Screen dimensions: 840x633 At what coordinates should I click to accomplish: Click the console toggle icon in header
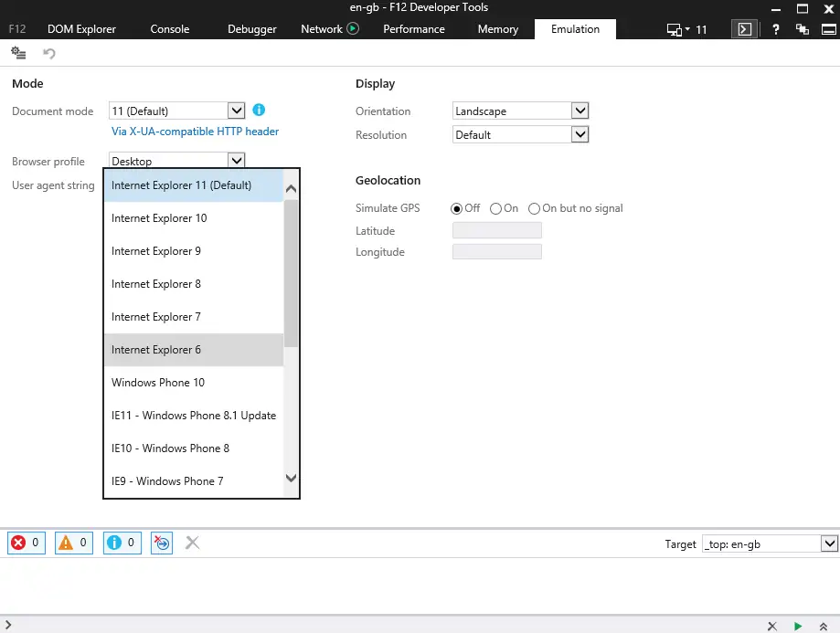[745, 29]
